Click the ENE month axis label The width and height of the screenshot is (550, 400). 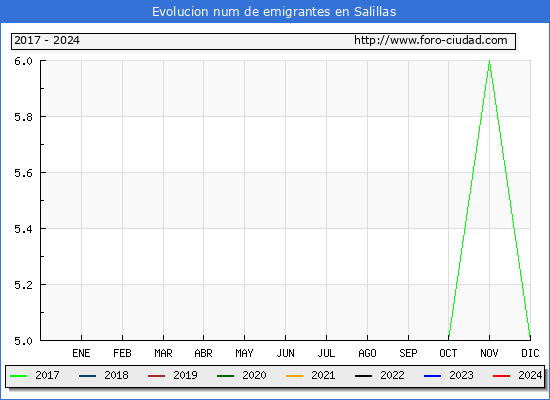(x=81, y=353)
